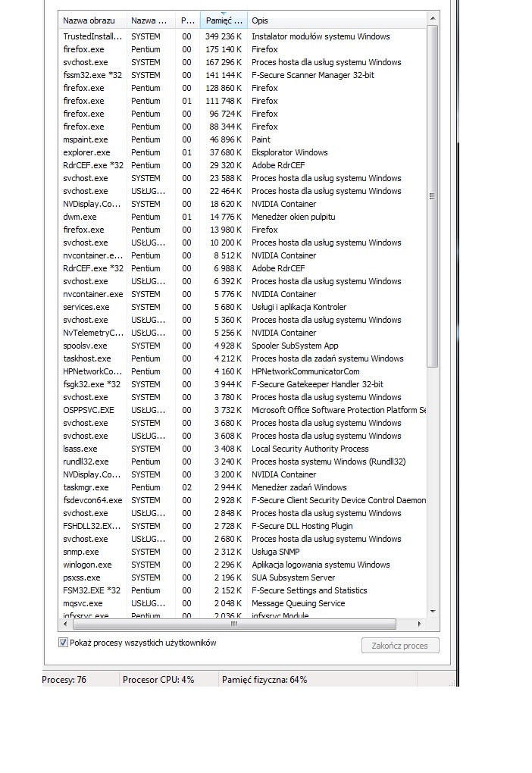Select the spoolsv.exe process
532x773 pixels.
[x=242, y=346]
